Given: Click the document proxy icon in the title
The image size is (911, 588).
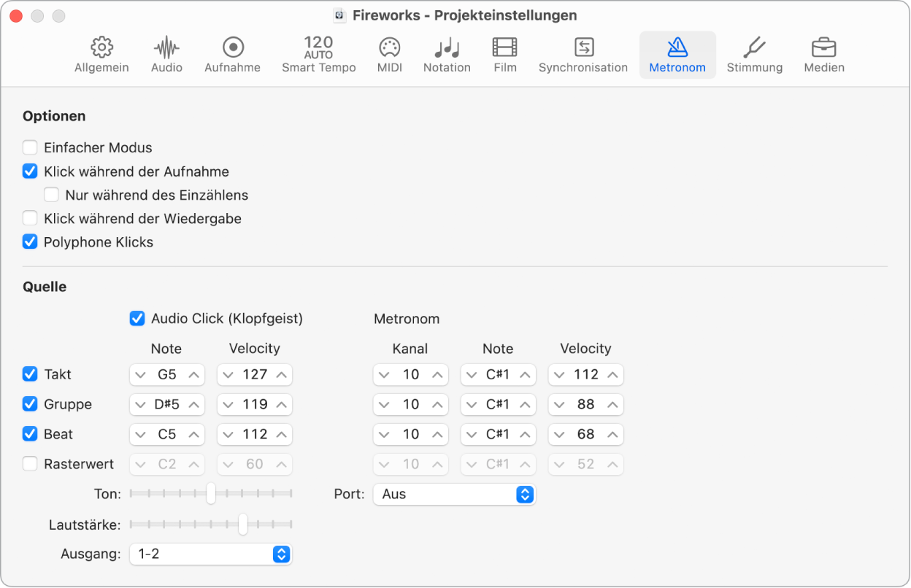Looking at the screenshot, I should (x=339, y=15).
